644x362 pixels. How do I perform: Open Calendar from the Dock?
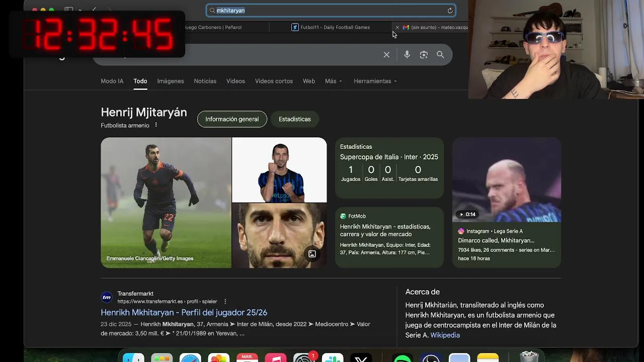pos(248,358)
